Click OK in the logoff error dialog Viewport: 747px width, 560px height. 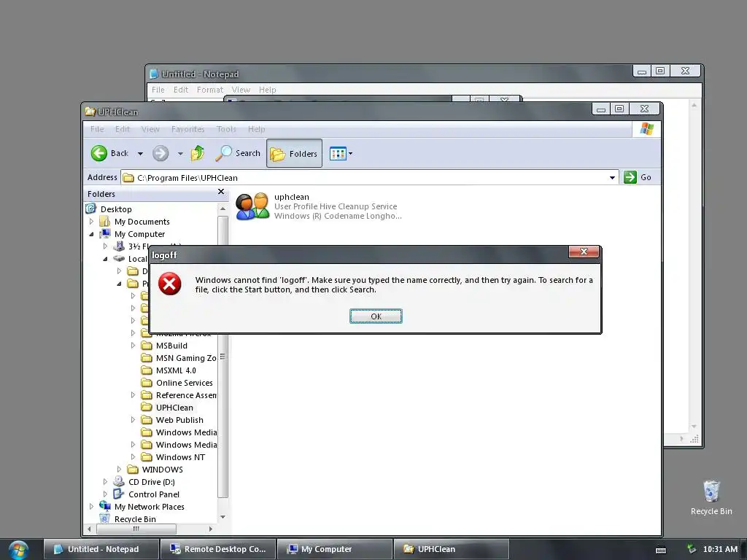(376, 316)
